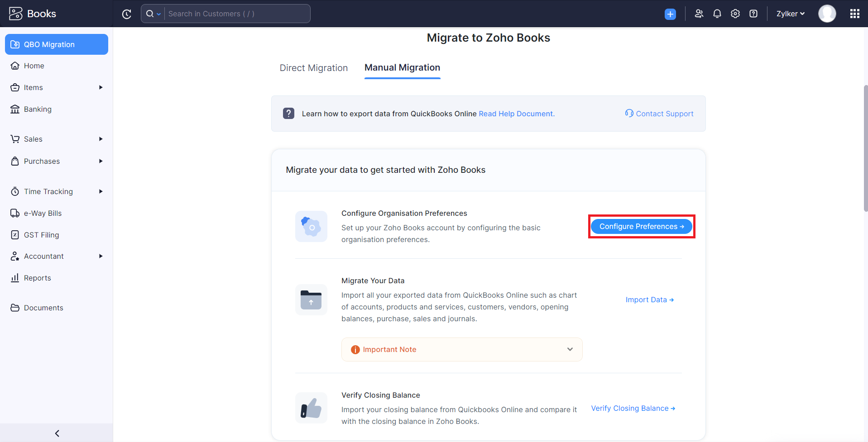Screen dimensions: 868x442
Task: Open help question mark icon
Action: pyautogui.click(x=753, y=14)
